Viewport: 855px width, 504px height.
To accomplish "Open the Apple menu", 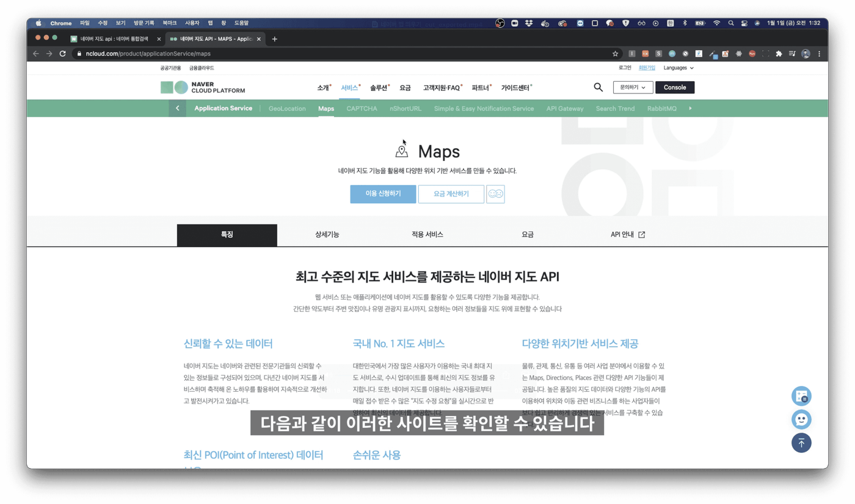I will 38,23.
